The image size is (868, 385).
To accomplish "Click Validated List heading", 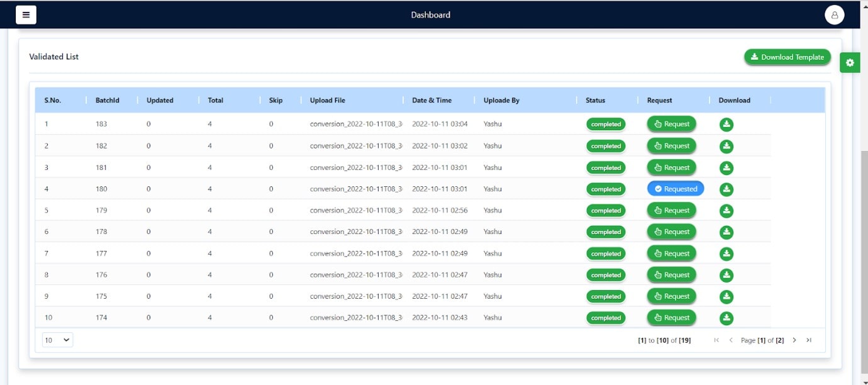I will point(54,57).
